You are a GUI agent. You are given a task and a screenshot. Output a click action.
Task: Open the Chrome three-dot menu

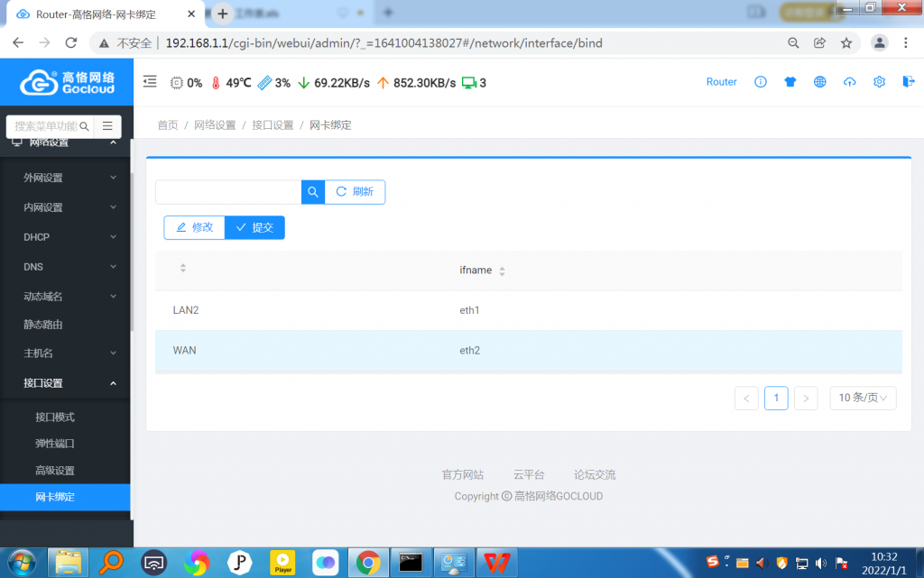coord(906,43)
